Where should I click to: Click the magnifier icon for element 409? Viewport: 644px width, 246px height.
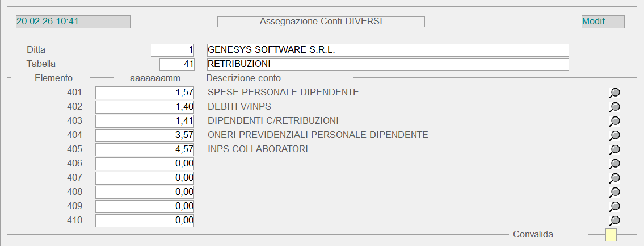[x=614, y=206]
